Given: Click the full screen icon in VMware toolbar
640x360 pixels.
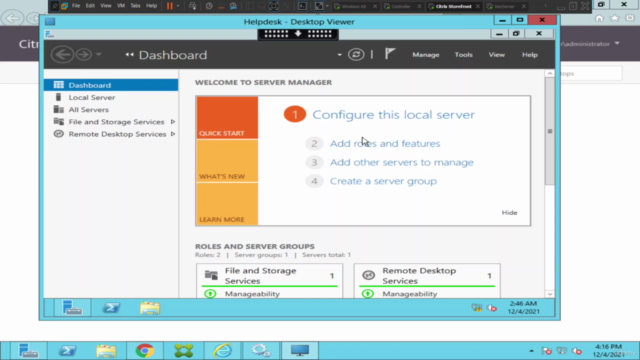Looking at the screenshot, I should (274, 6).
